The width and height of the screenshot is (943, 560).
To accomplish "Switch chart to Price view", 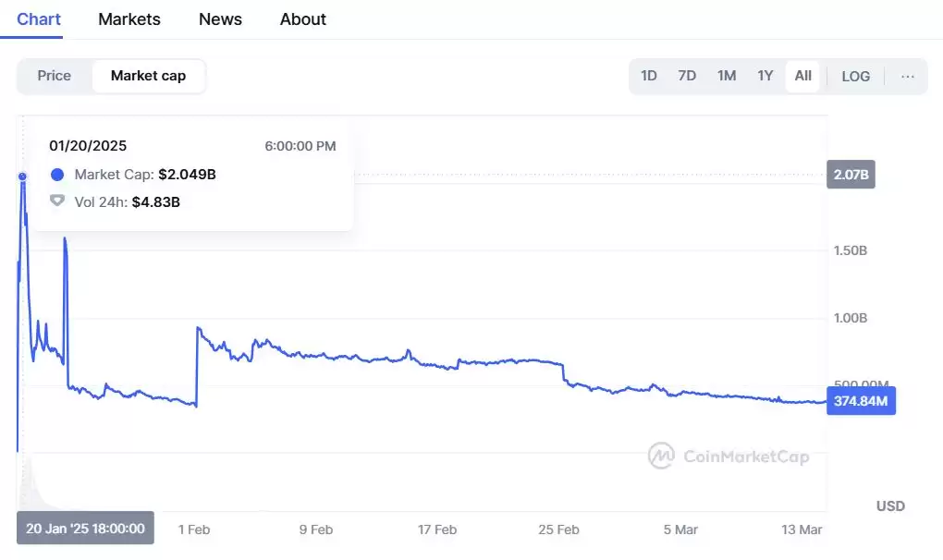I will pyautogui.click(x=54, y=76).
